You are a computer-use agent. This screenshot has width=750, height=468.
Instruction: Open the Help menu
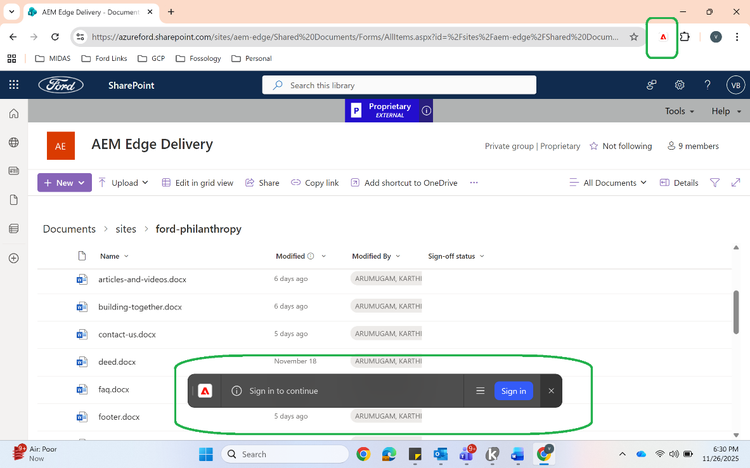(725, 111)
